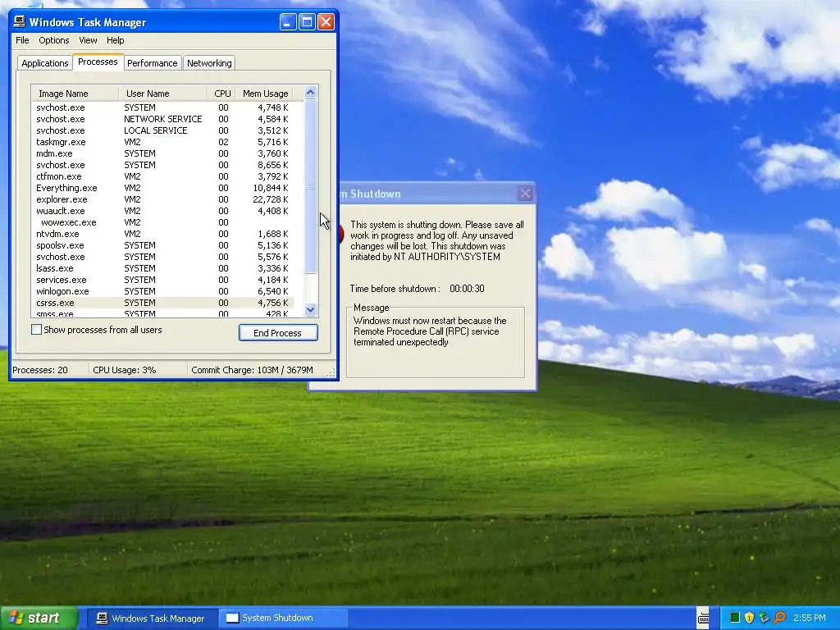Activate Windows Task Manager taskbar button
This screenshot has height=630, width=840.
click(152, 619)
